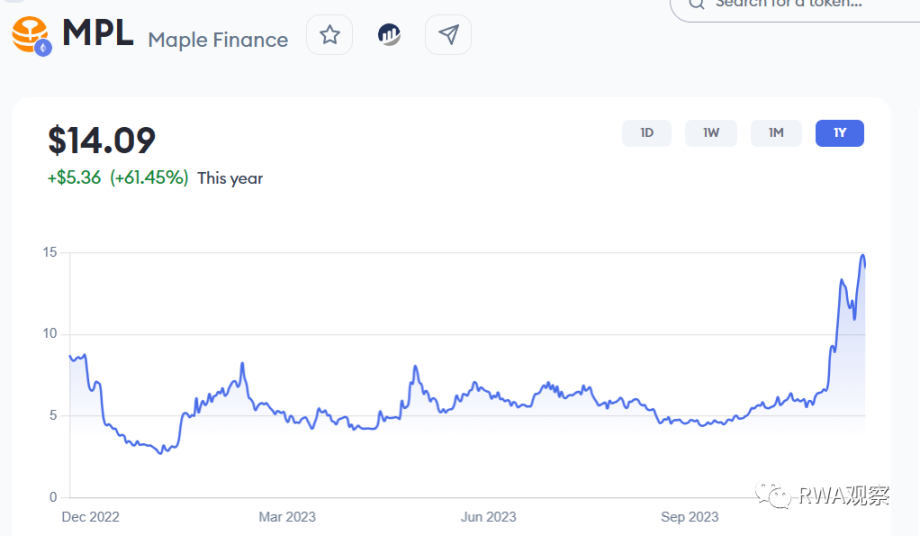Viewport: 920px width, 536px height.
Task: Click the MPL ticker heading
Action: (x=98, y=34)
